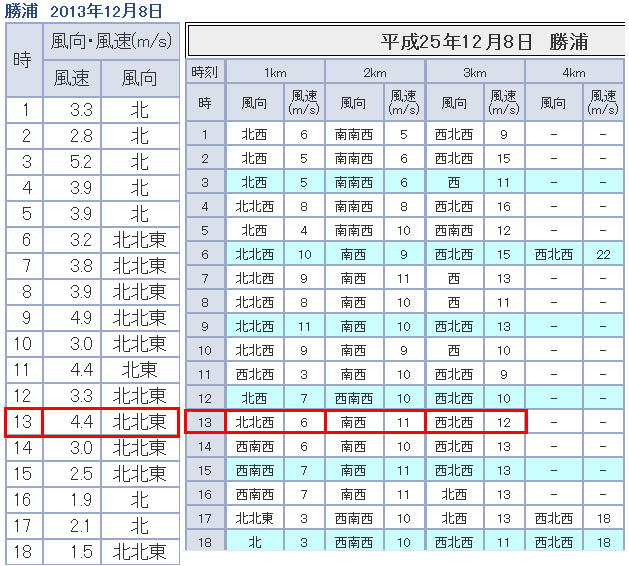
Task: Select hour 1 cell in the left table
Action: 25,110
